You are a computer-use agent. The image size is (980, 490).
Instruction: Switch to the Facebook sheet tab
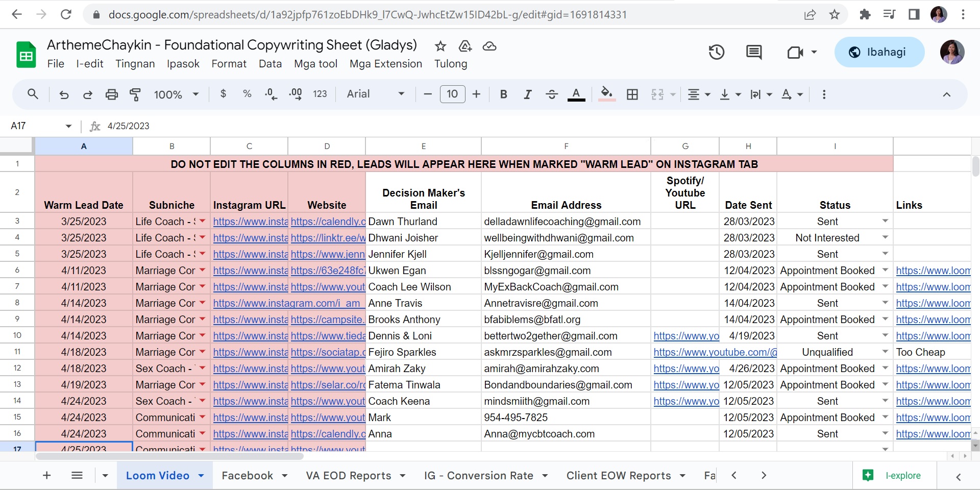[x=247, y=475]
